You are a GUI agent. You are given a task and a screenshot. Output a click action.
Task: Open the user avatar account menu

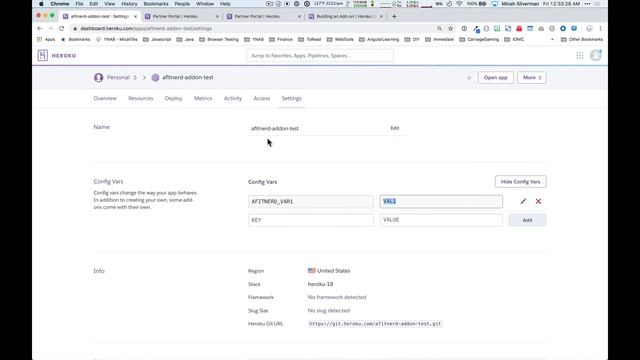[596, 55]
